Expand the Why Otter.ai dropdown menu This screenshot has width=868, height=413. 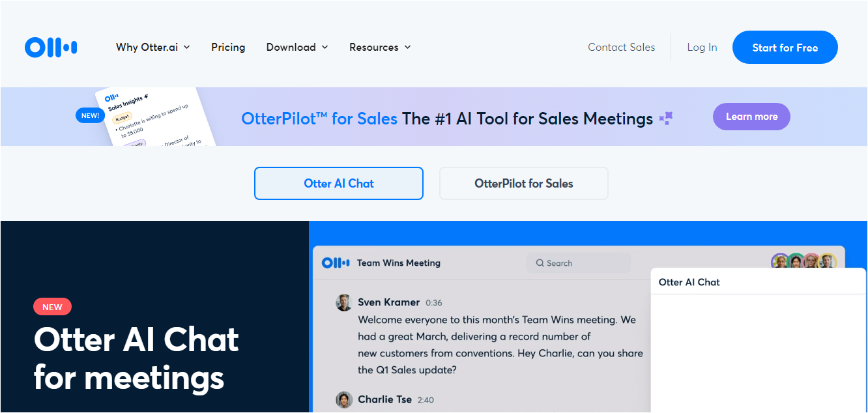click(x=153, y=48)
